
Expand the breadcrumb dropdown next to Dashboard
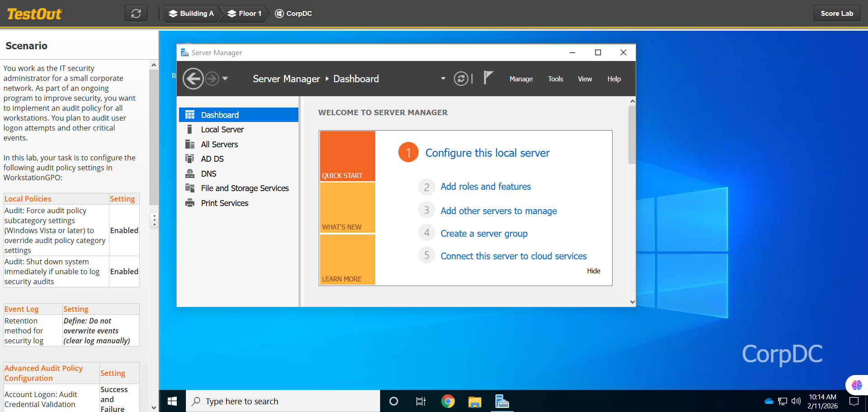443,79
